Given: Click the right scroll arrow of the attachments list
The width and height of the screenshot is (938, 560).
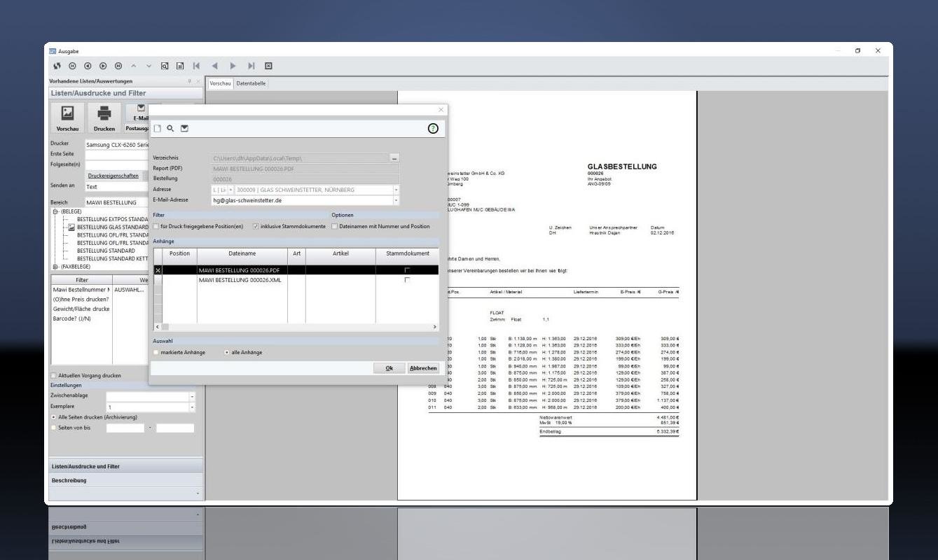Looking at the screenshot, I should 435,327.
